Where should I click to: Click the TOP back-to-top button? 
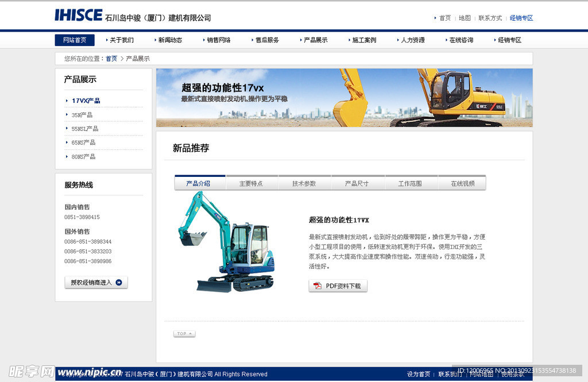184,334
